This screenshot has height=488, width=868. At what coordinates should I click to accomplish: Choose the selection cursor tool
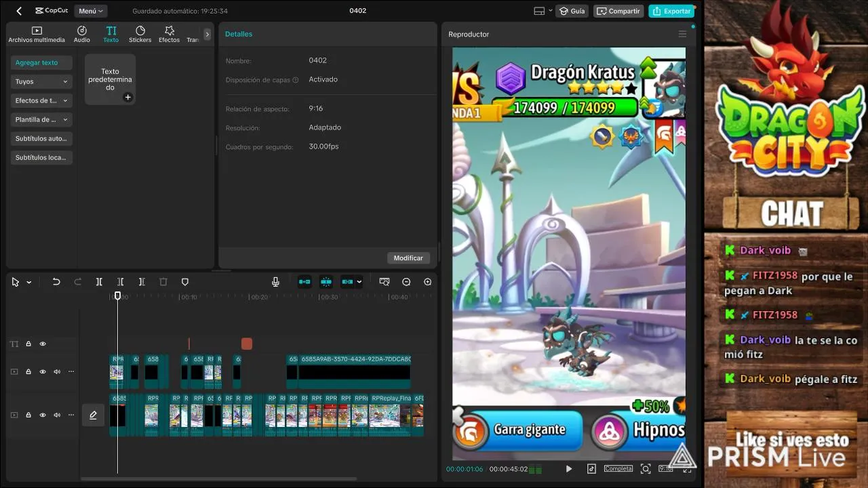pos(16,282)
